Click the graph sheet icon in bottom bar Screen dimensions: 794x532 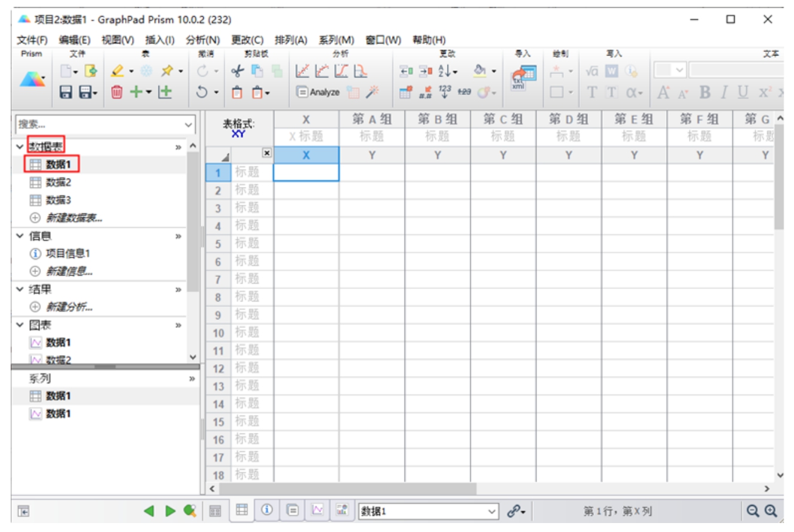[x=318, y=511]
